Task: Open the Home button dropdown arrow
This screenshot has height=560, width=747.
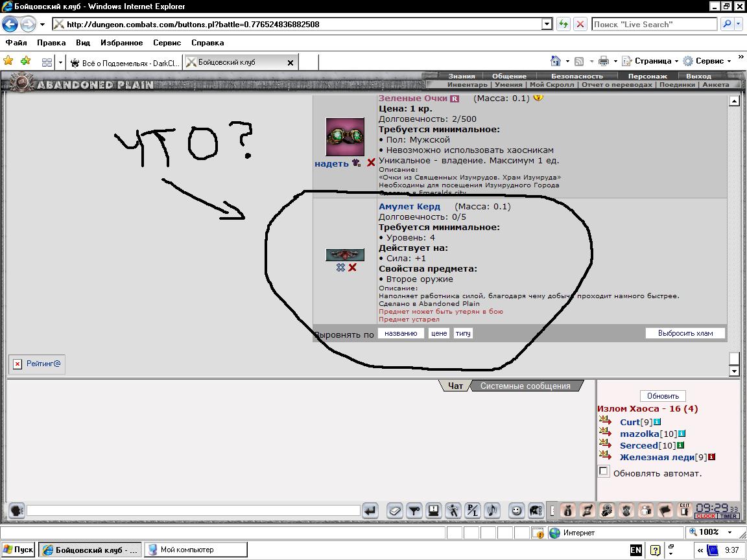Action: 567,62
